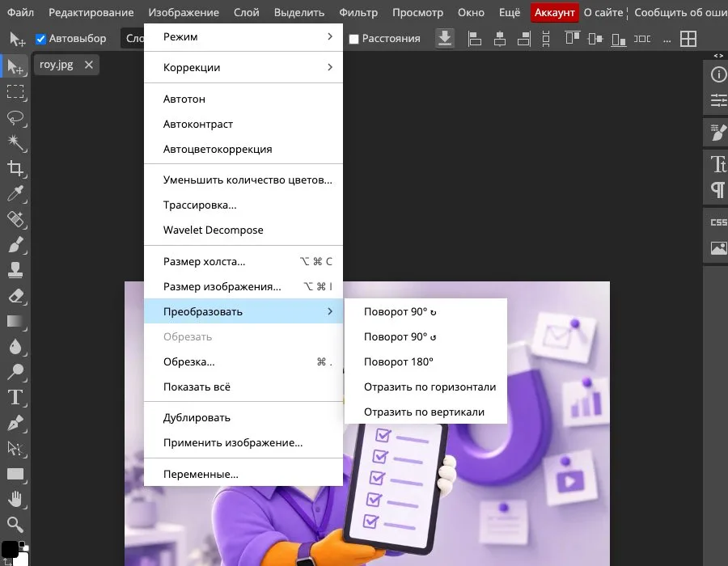This screenshot has width=728, height=566.
Task: Select the Magic Wand tool
Action: pyautogui.click(x=15, y=143)
